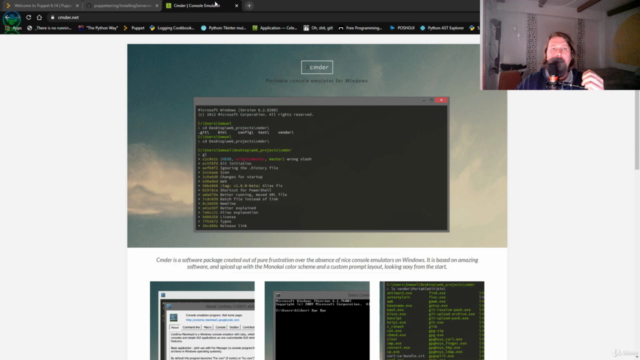Click the large cmder terminal screenshot
This screenshot has width=640, height=360.
(322, 164)
